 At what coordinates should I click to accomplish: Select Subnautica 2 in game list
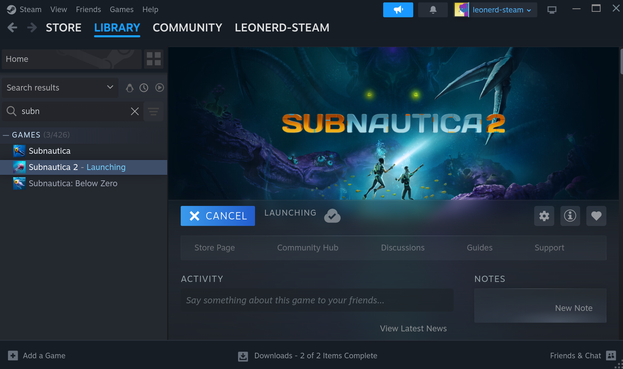point(84,167)
